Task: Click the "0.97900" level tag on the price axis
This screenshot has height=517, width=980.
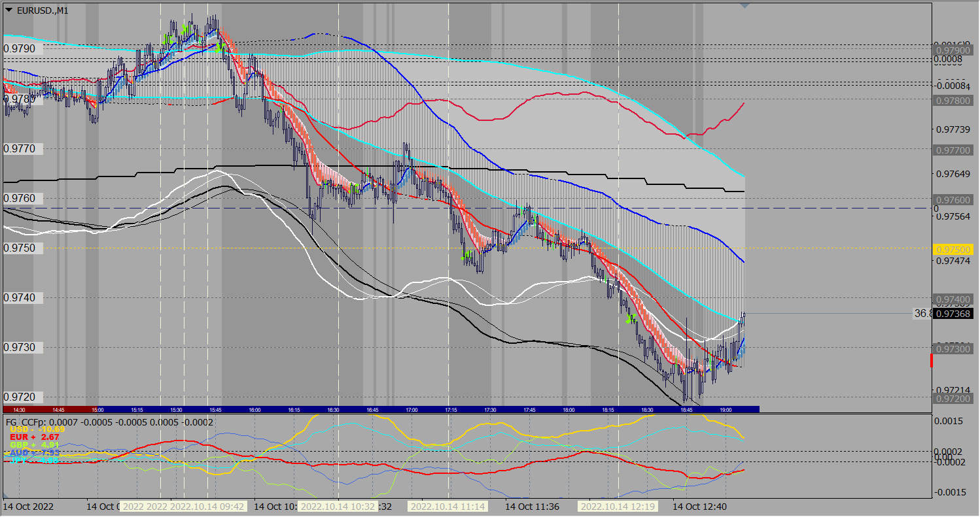Action: coord(954,50)
